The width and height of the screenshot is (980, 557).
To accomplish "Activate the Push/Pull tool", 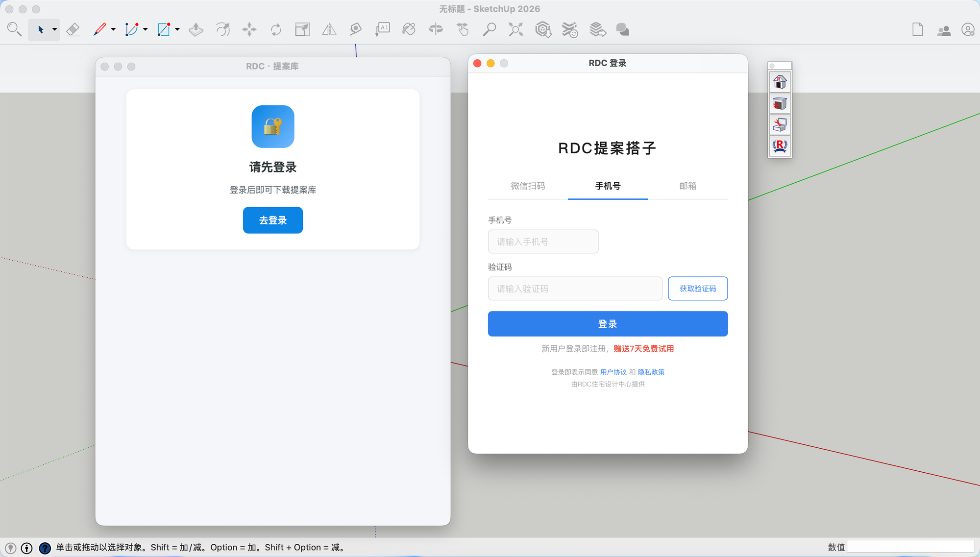I will pos(196,29).
